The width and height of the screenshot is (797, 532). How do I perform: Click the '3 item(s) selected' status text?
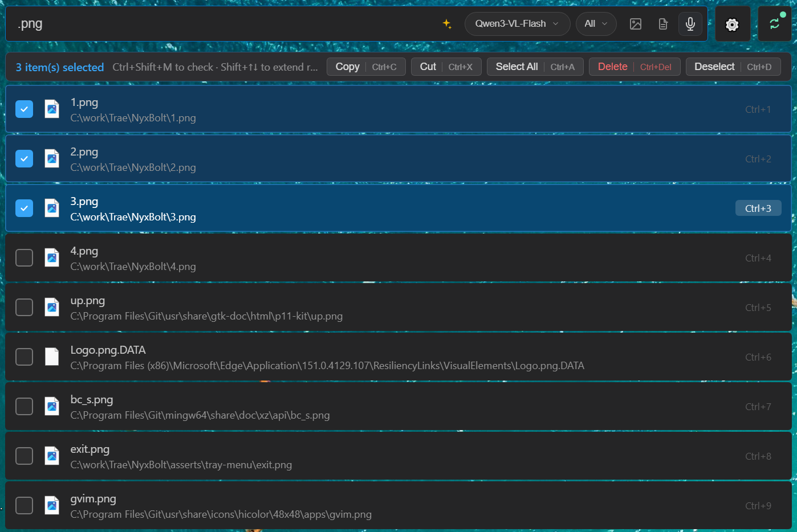60,67
